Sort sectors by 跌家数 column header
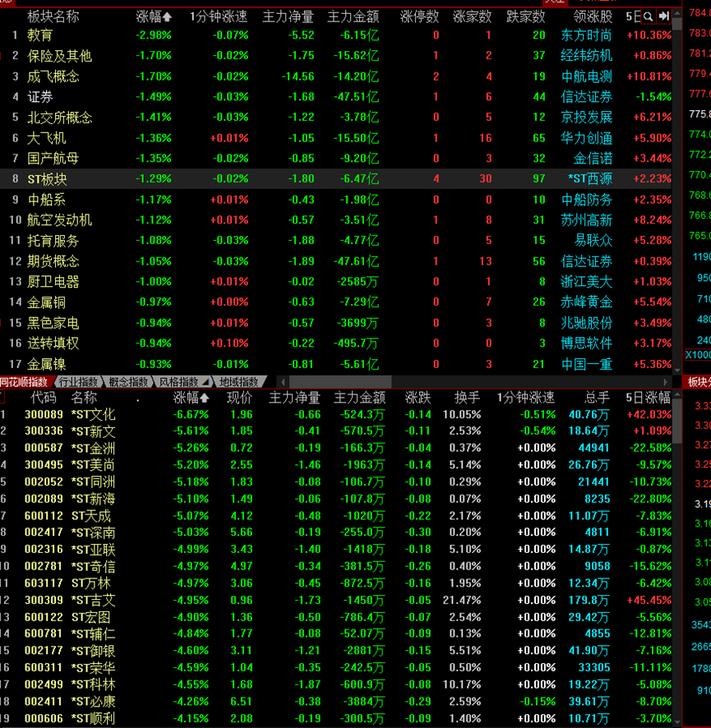The width and height of the screenshot is (711, 728). tap(526, 17)
